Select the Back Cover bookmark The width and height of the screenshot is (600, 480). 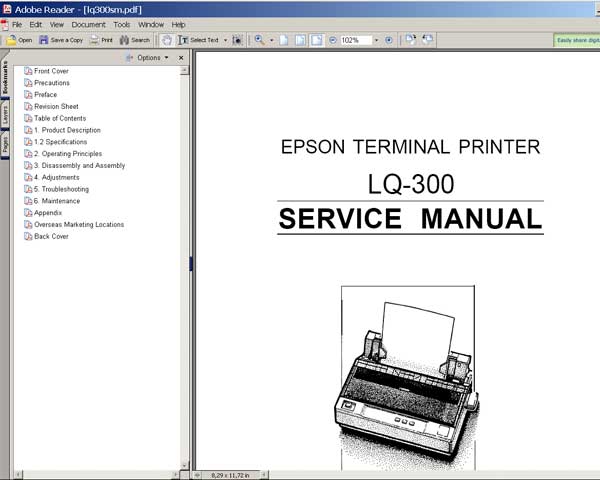coord(51,236)
